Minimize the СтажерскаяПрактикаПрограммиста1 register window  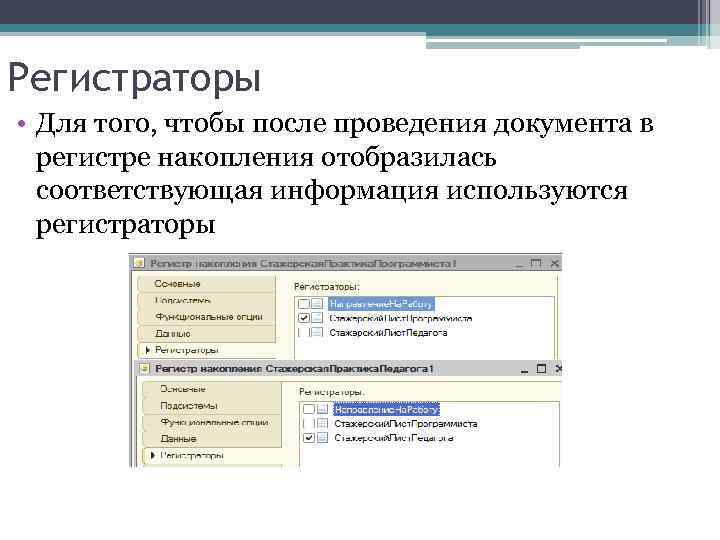tap(519, 264)
